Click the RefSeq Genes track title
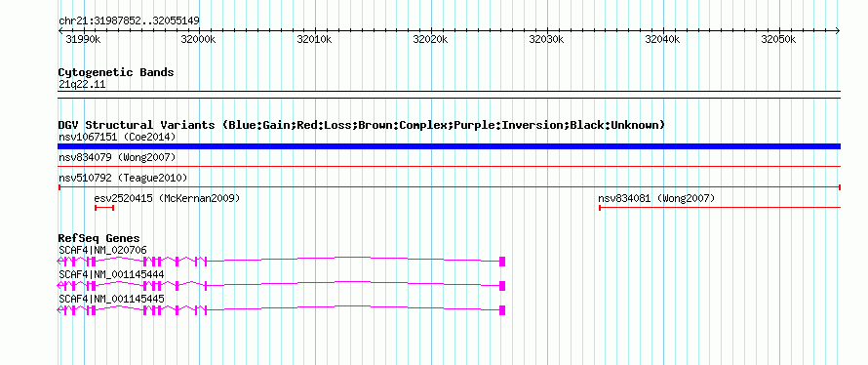The width and height of the screenshot is (868, 365). tap(99, 239)
